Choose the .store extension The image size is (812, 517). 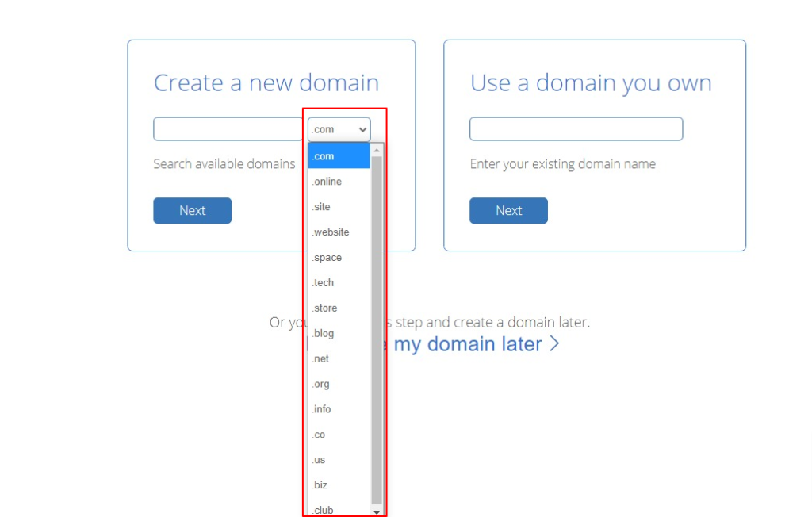coord(339,308)
